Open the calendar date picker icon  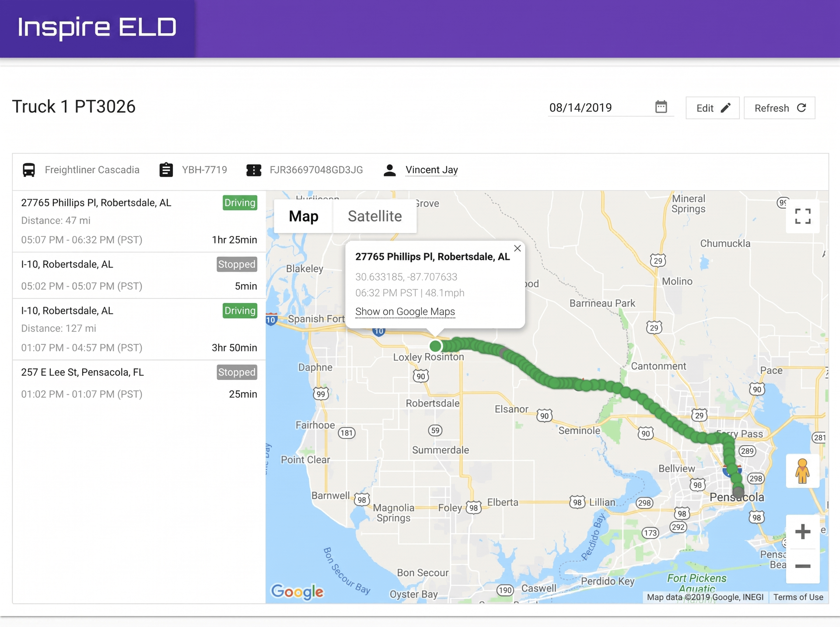coord(661,107)
